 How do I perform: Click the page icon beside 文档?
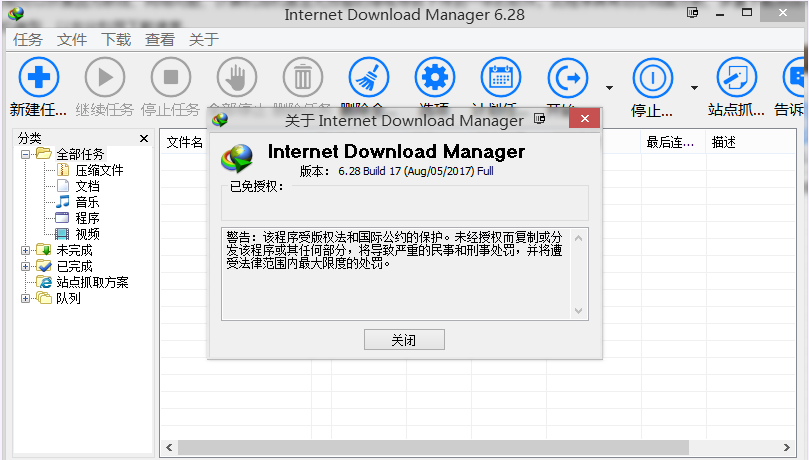62,186
